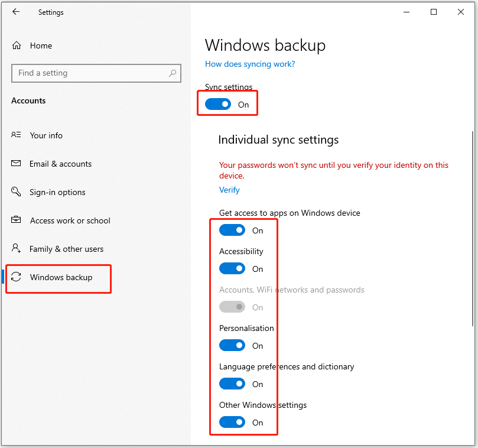This screenshot has width=478, height=448.
Task: Open Email & accounts settings
Action: coord(60,164)
